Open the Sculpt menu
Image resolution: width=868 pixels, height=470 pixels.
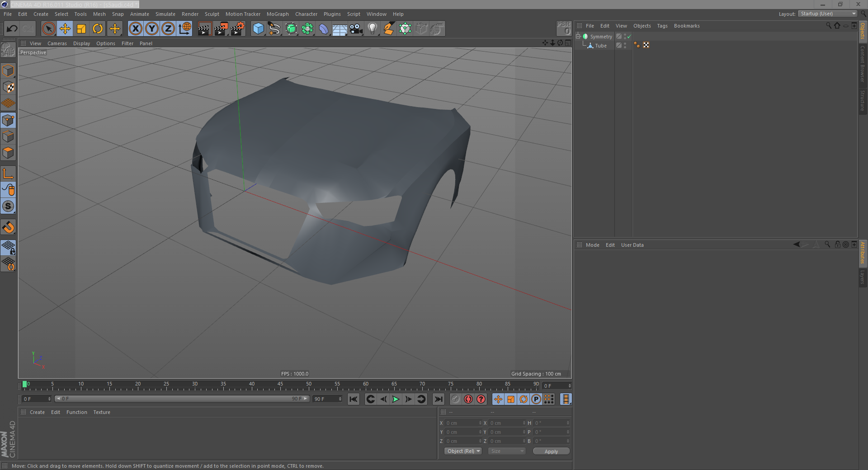click(212, 14)
